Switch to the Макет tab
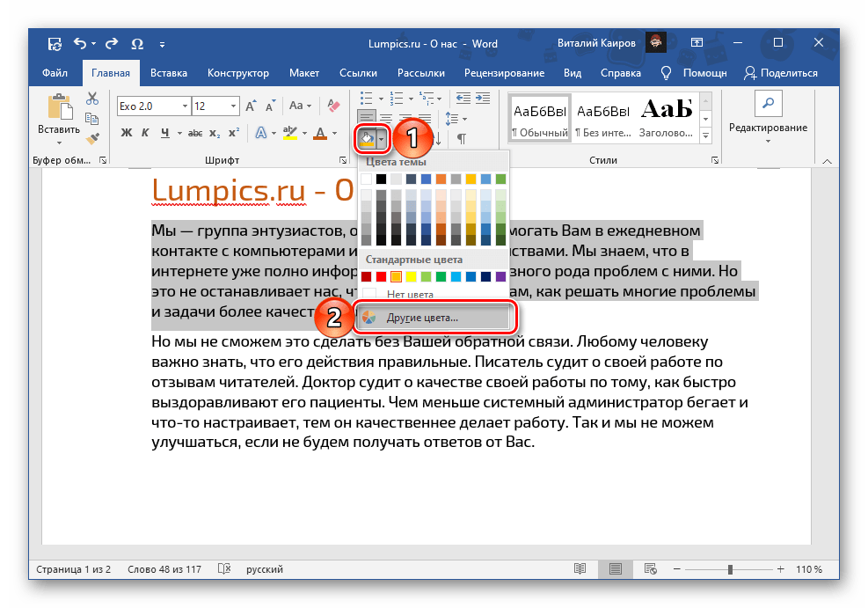The width and height of the screenshot is (868, 608). click(x=304, y=73)
